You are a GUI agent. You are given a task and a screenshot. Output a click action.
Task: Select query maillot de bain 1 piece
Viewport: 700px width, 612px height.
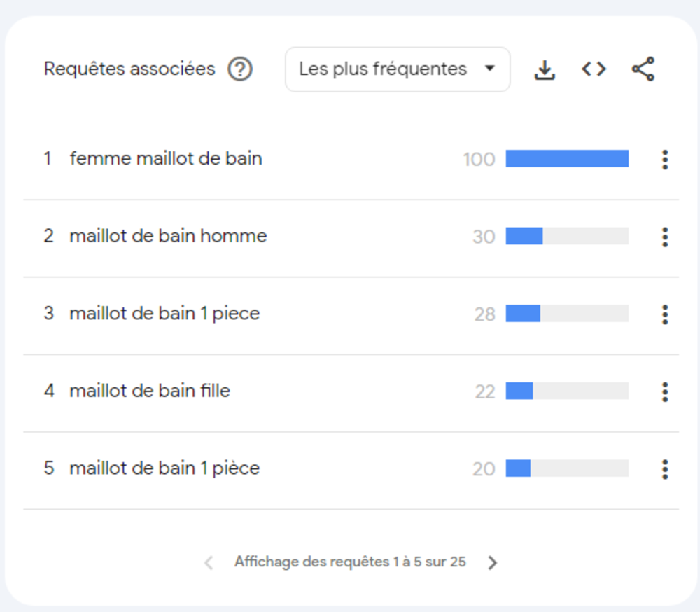tap(164, 314)
